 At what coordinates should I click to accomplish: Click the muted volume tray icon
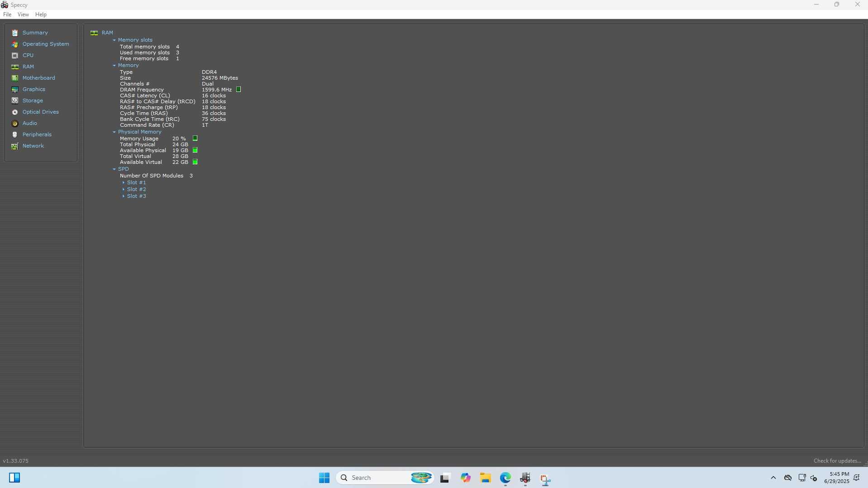(x=814, y=478)
